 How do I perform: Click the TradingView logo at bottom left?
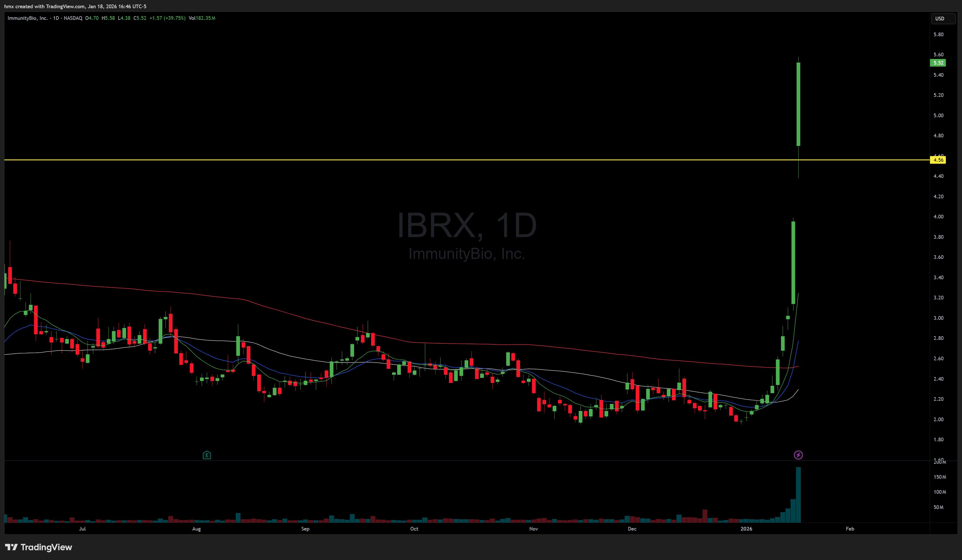[39, 547]
